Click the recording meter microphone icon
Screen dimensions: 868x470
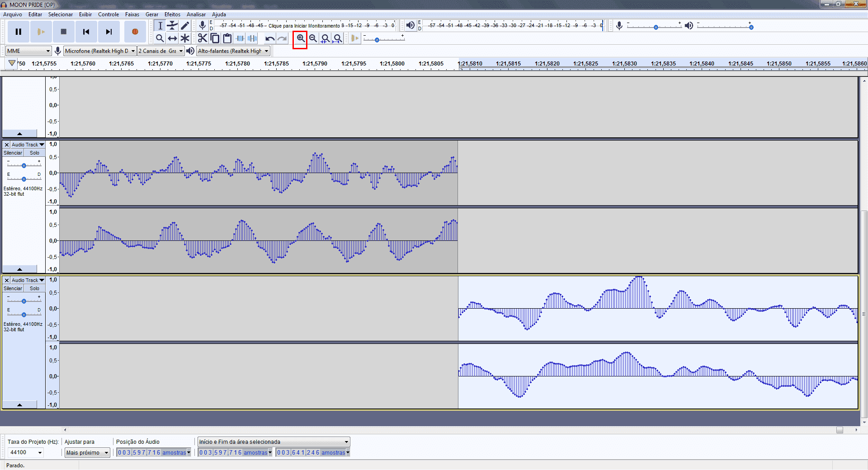point(203,26)
